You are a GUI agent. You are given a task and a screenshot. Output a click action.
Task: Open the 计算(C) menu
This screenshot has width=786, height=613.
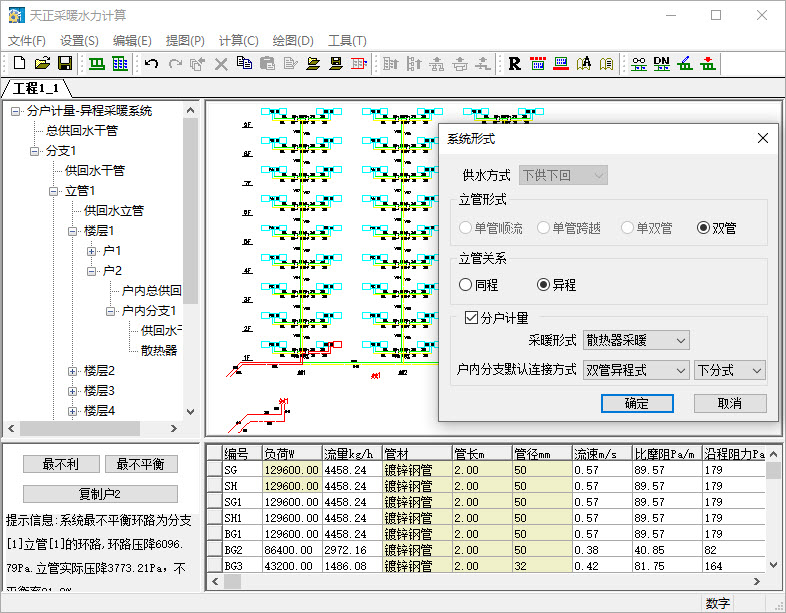coord(239,41)
